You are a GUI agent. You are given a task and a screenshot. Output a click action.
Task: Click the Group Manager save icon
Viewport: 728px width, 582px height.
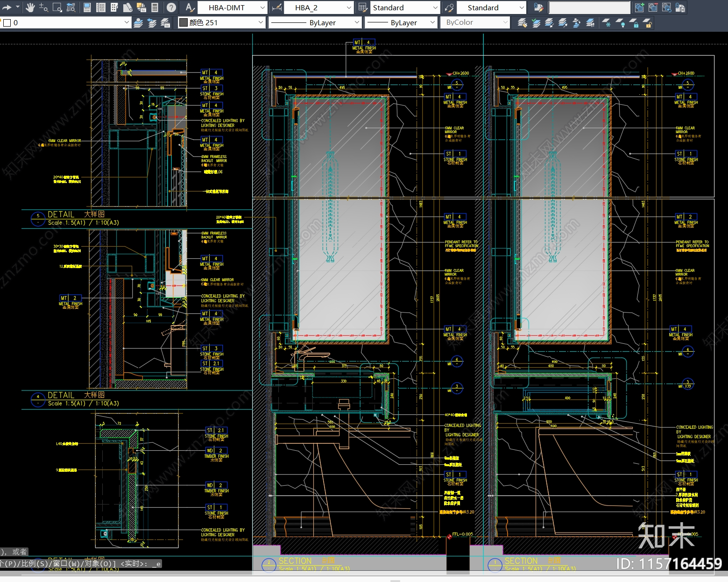680,7
